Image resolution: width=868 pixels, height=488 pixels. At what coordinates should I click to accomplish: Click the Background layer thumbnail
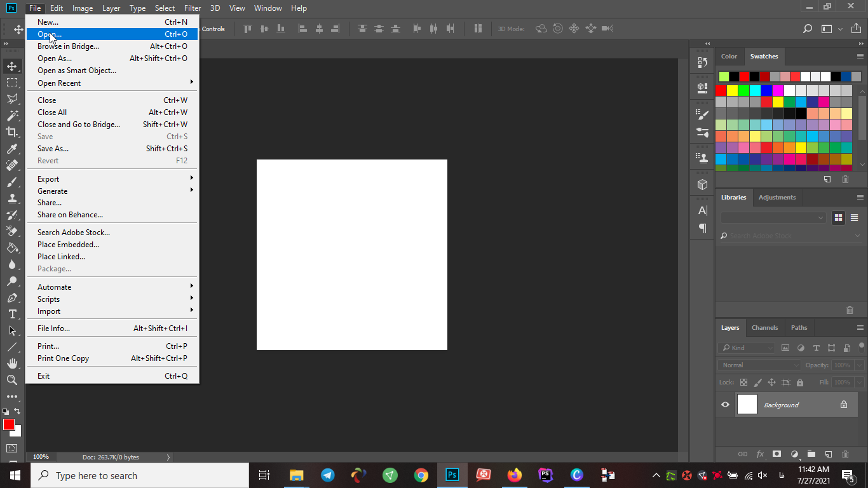coord(747,405)
